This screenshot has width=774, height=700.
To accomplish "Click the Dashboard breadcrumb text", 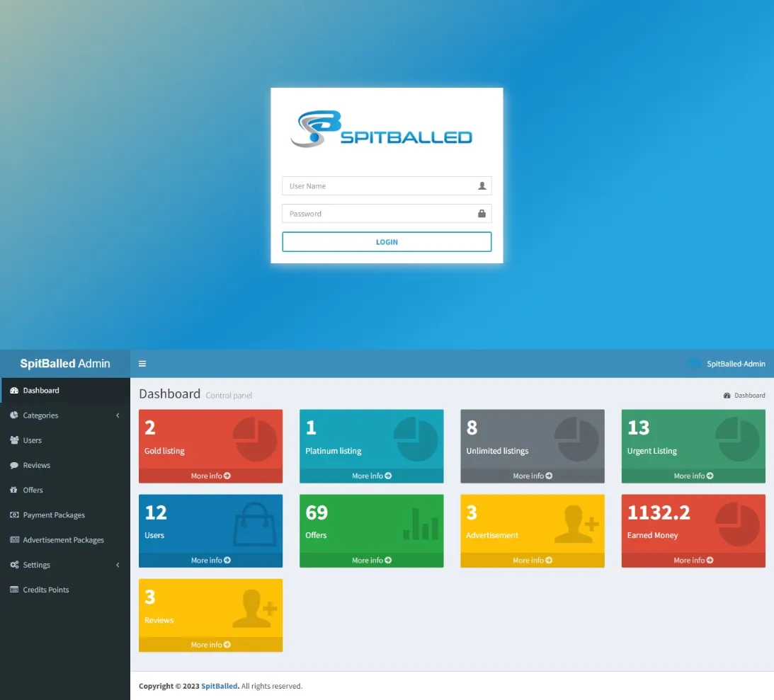I will 750,396.
